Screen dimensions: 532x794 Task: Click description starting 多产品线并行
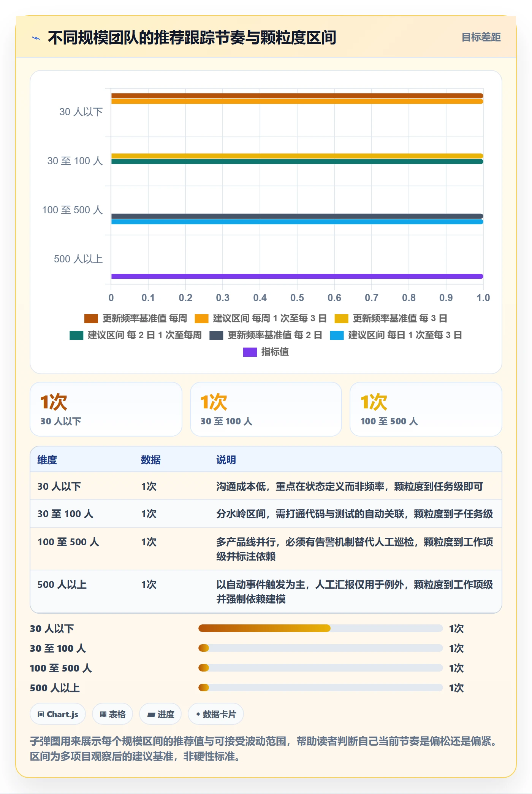(x=355, y=549)
